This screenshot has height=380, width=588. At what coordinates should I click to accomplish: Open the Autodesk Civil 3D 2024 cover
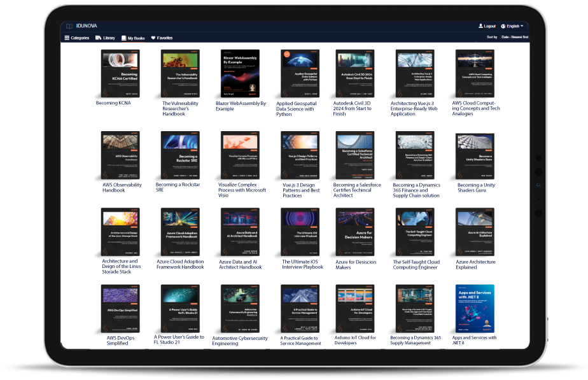coord(354,74)
